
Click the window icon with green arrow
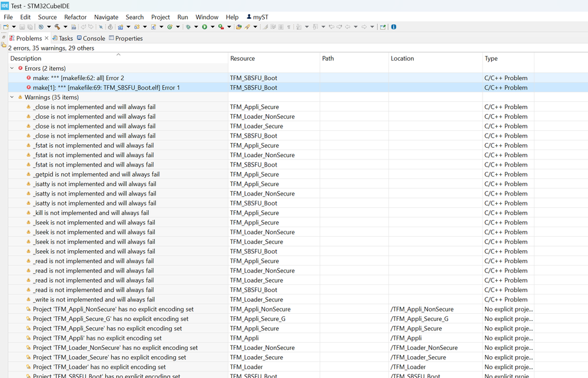point(383,27)
